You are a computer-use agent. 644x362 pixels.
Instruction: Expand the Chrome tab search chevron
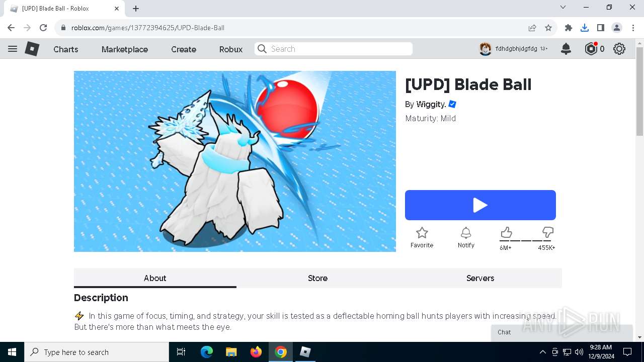563,7
